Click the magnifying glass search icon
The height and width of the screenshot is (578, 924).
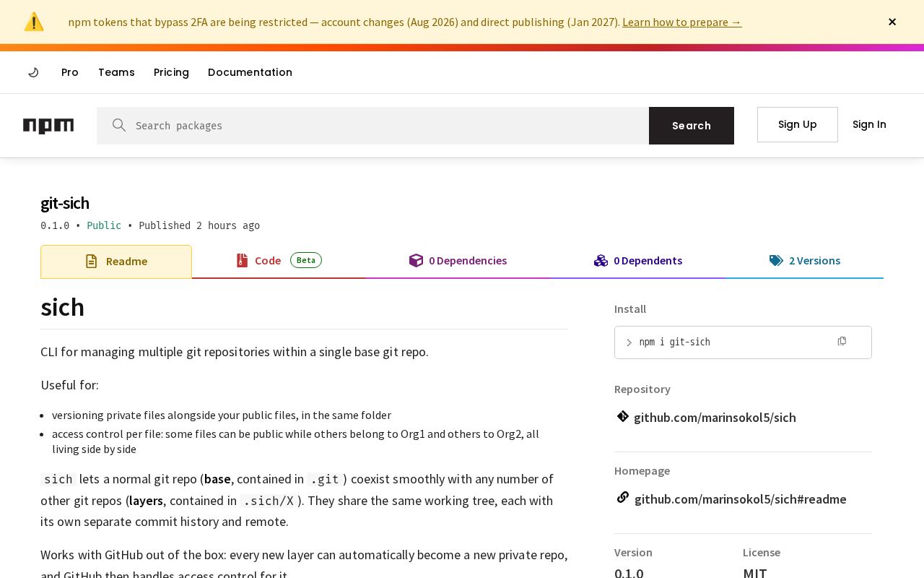pos(119,126)
